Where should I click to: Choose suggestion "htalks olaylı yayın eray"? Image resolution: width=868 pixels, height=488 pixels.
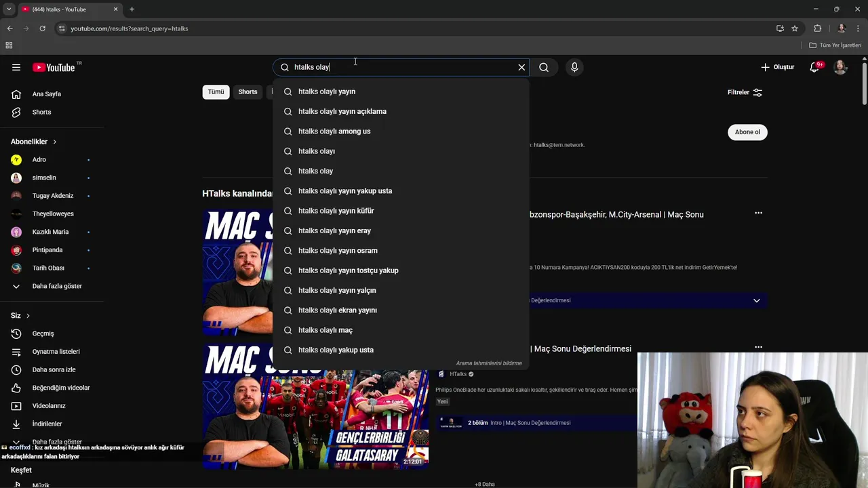click(401, 230)
